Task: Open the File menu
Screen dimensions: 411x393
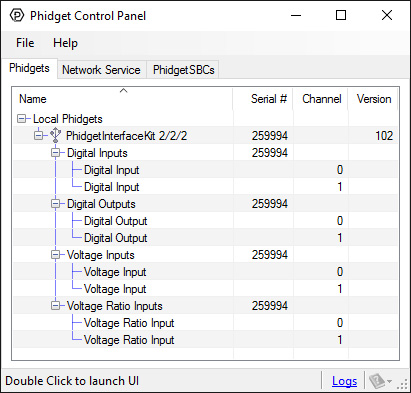Action: point(25,43)
